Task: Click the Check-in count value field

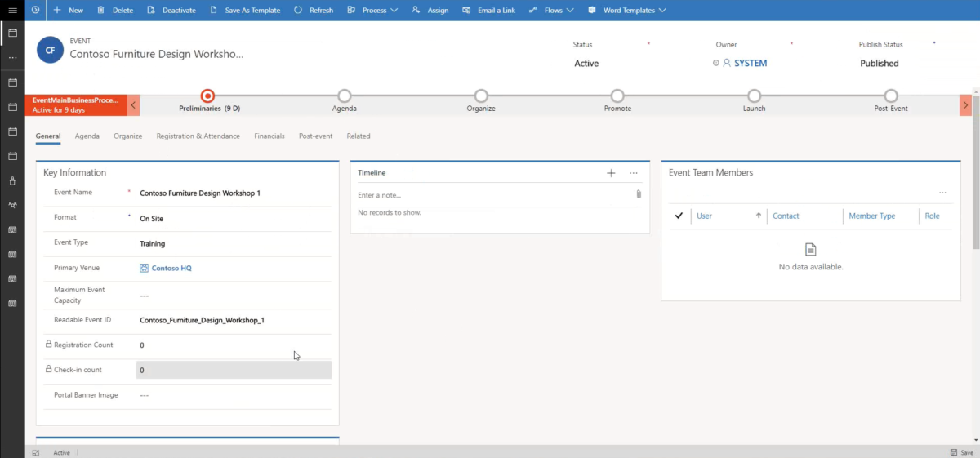Action: [234, 370]
